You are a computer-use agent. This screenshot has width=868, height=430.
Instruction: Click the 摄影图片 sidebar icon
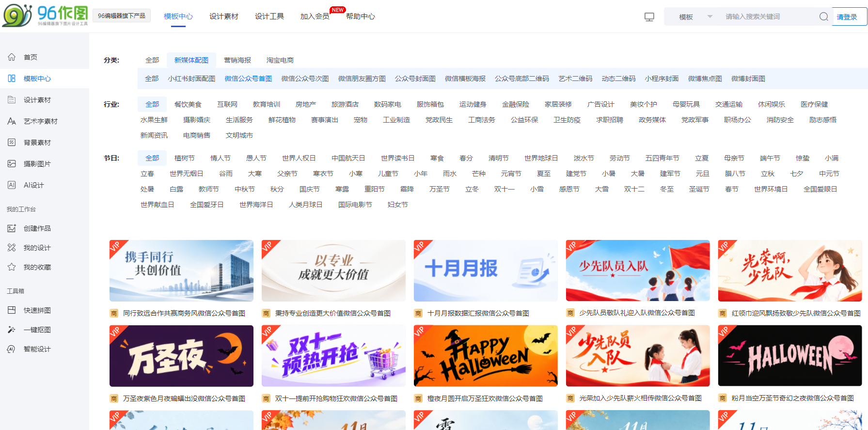(x=12, y=163)
